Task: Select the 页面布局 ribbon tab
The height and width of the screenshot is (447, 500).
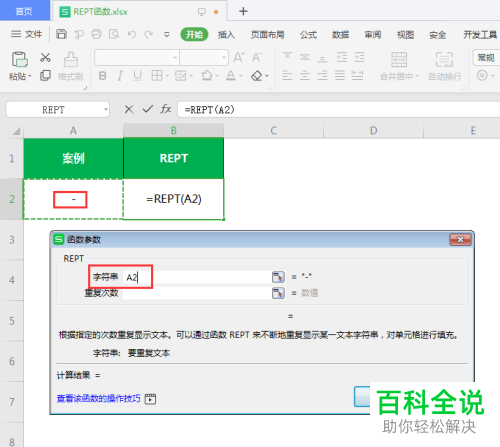Action: tap(267, 34)
